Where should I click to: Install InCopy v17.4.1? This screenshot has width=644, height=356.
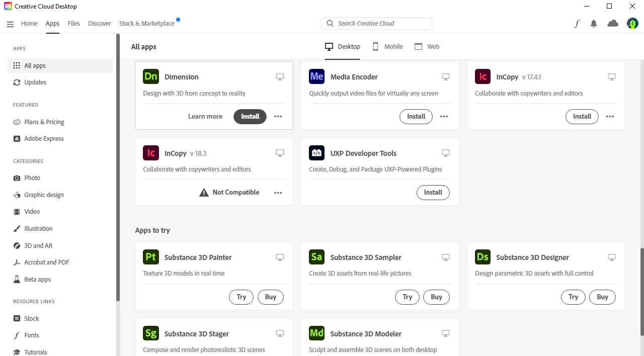[x=582, y=117]
